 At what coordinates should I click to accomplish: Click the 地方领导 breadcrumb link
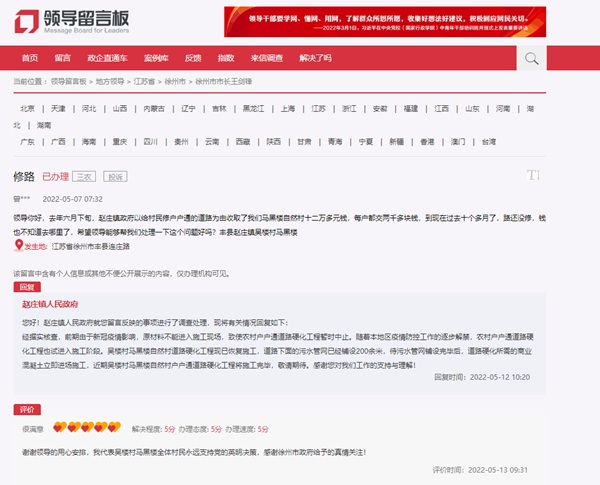point(110,81)
